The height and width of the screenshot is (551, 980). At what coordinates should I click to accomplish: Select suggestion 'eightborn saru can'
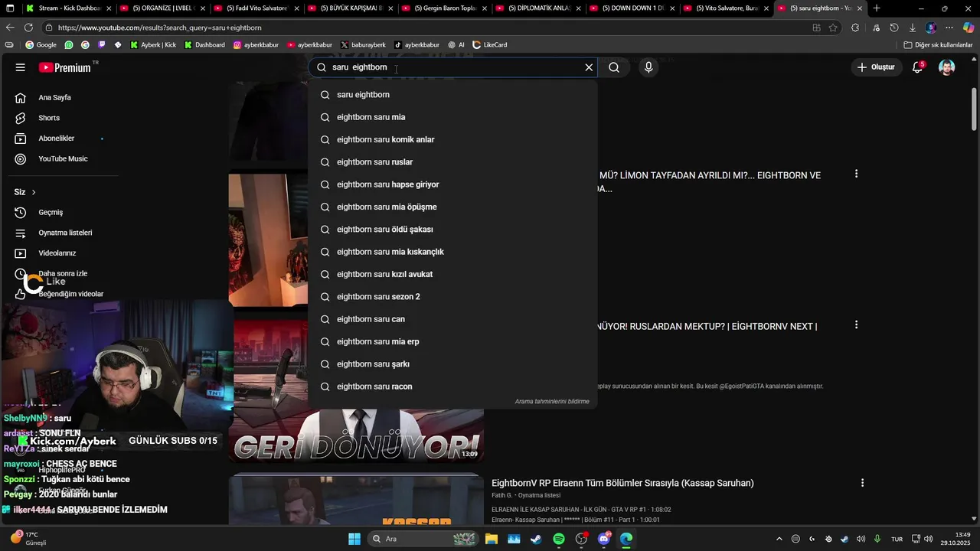pos(452,319)
